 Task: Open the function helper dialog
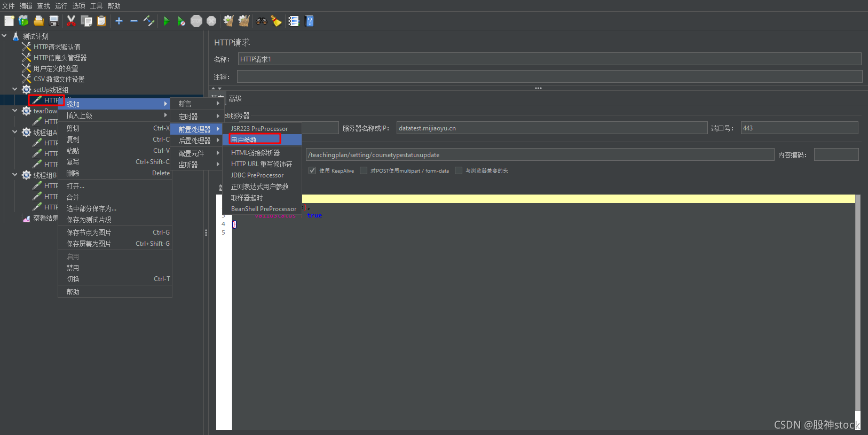pyautogui.click(x=294, y=21)
